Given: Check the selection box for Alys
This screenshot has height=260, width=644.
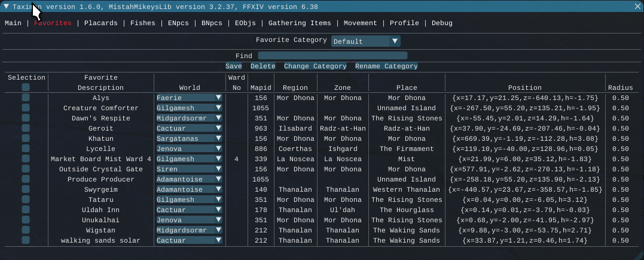Looking at the screenshot, I should point(26,98).
